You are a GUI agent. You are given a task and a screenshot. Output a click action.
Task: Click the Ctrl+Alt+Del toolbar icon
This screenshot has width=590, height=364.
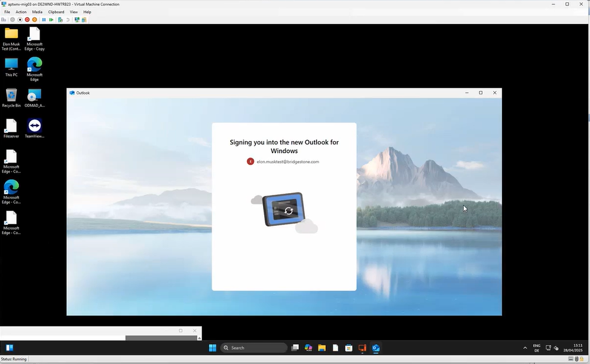click(4, 20)
